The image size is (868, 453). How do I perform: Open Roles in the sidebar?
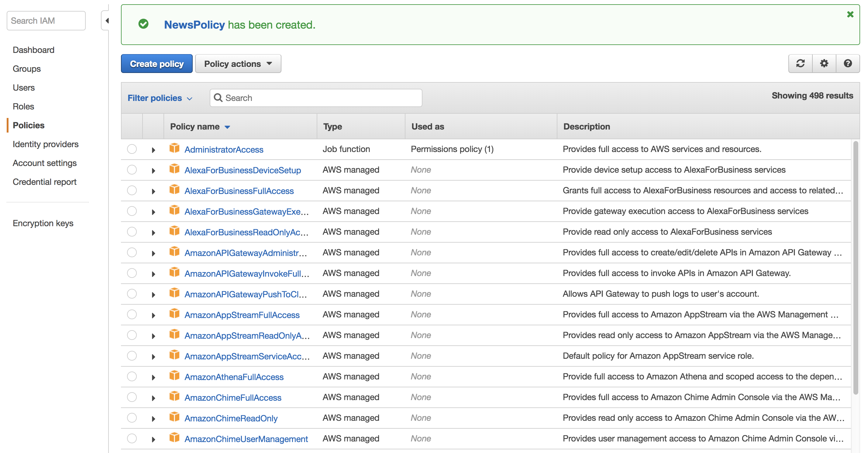coord(23,106)
